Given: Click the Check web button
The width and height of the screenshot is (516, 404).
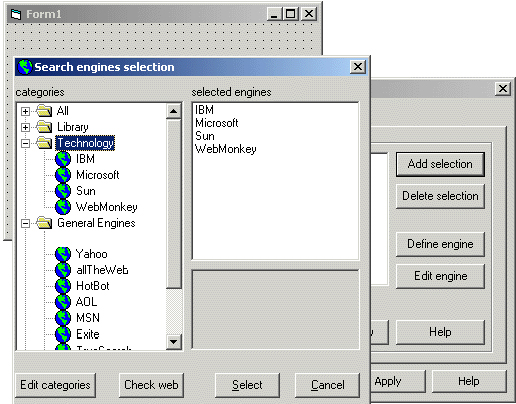Looking at the screenshot, I should (151, 385).
